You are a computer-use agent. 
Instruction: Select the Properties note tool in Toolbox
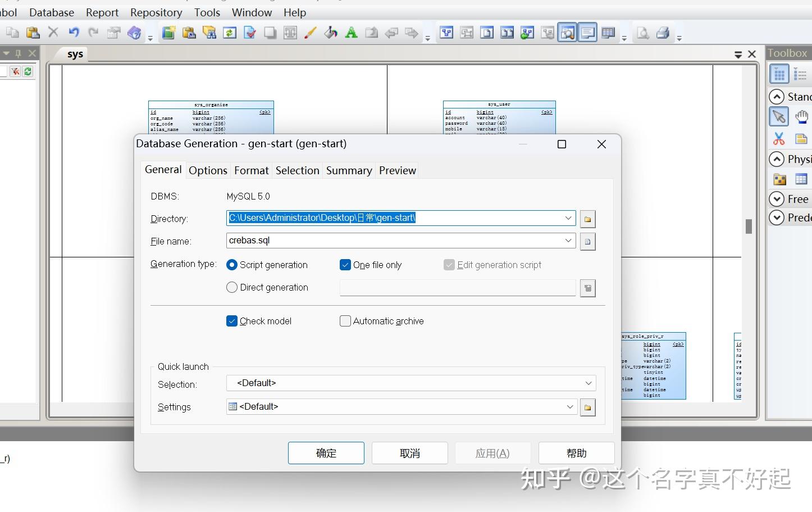(801, 138)
